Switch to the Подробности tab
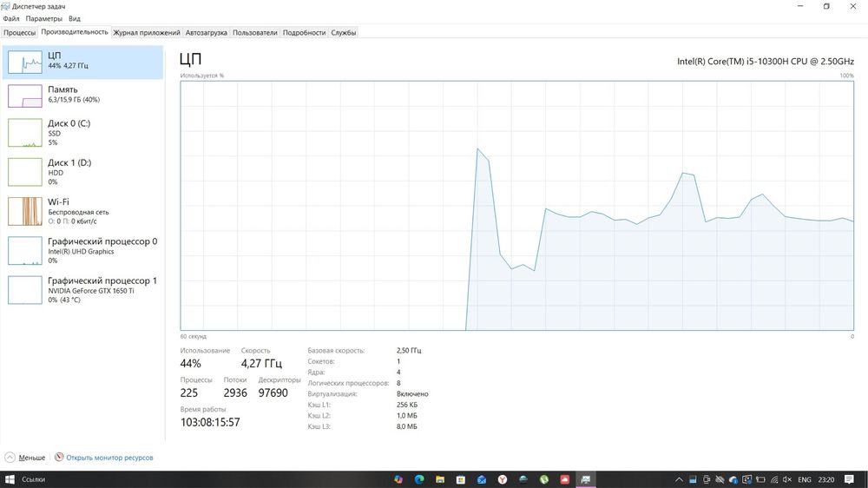Image resolution: width=868 pixels, height=488 pixels. [x=304, y=33]
